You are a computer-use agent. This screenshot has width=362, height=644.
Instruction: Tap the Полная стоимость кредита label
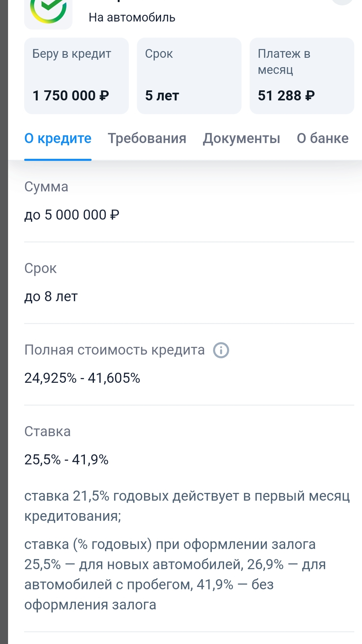click(x=114, y=350)
